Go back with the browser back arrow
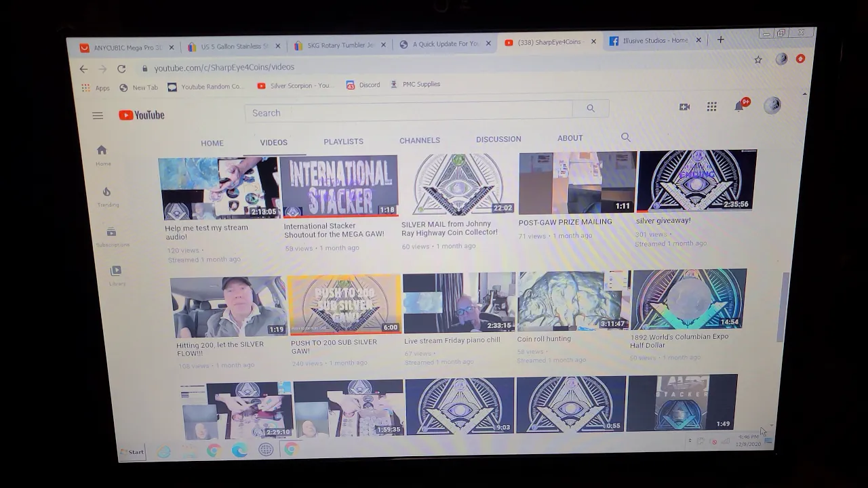The height and width of the screenshot is (488, 868). click(83, 68)
